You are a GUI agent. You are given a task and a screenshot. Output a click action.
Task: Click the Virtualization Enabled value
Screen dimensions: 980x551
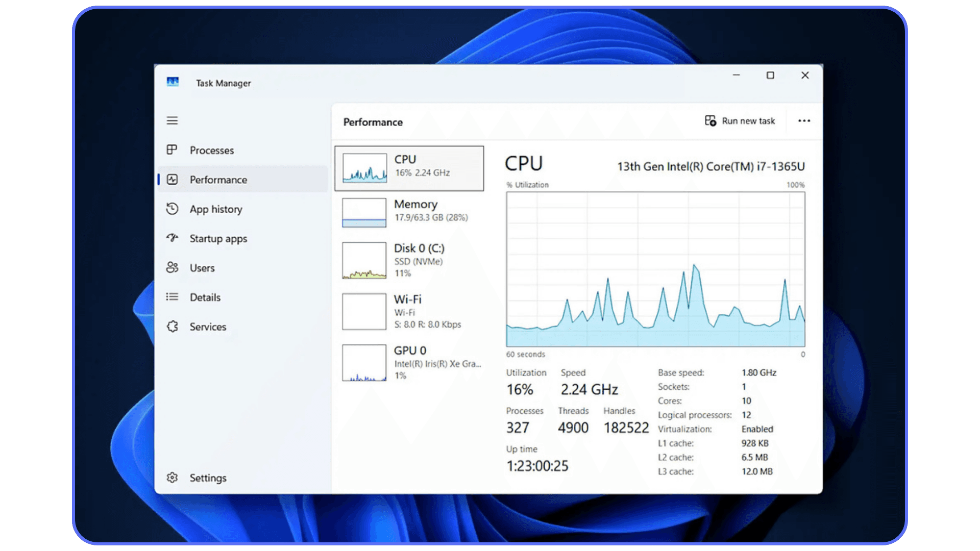click(757, 430)
